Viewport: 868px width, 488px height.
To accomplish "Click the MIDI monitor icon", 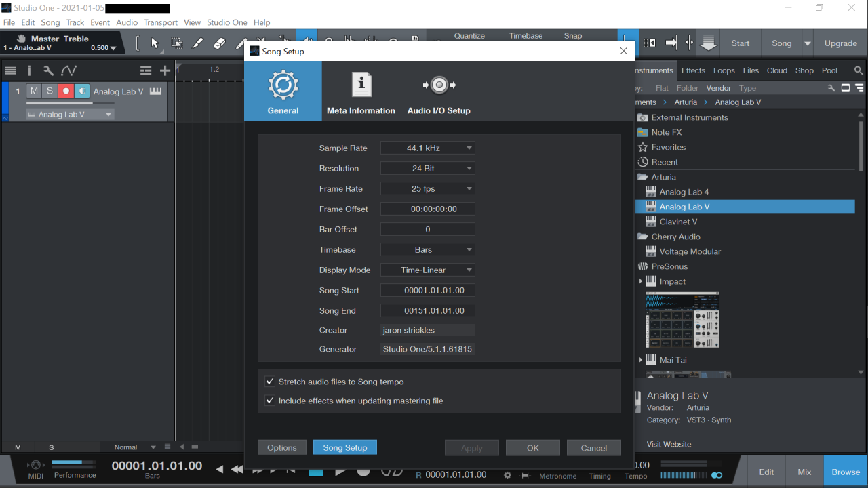I will coord(36,465).
